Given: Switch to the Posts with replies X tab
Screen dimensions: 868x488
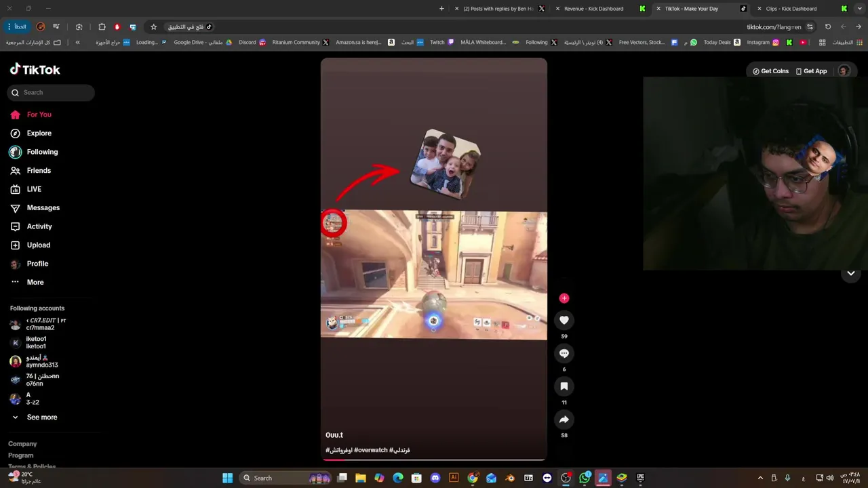Looking at the screenshot, I should [x=498, y=9].
